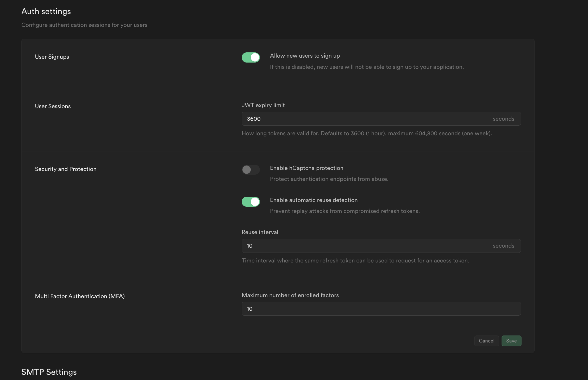Click the Maximum number of enrolled factors field
The image size is (588, 380).
[381, 309]
